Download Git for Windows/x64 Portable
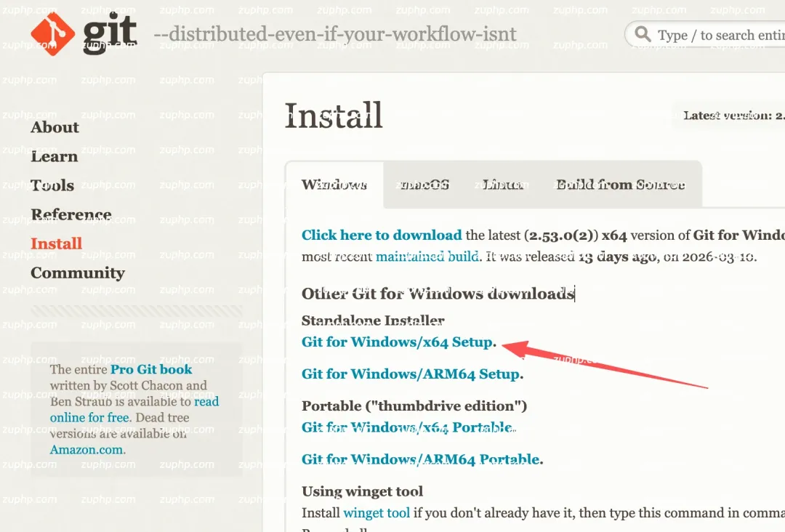 (407, 427)
